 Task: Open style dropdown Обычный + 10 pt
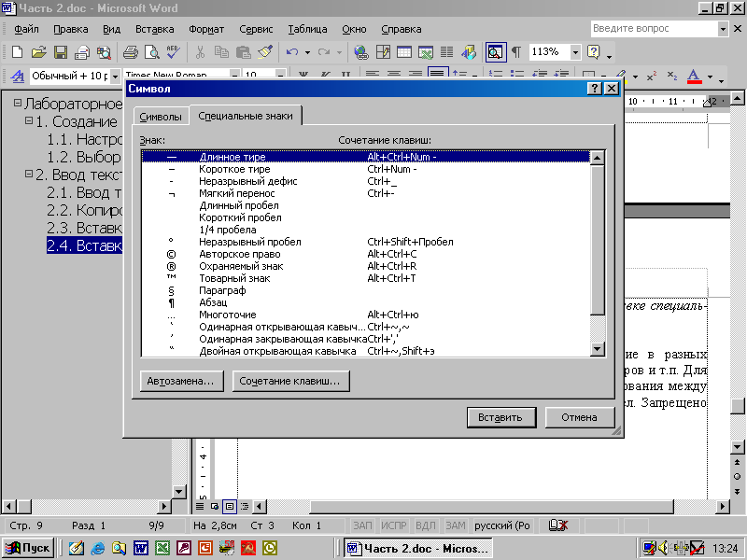tap(115, 77)
